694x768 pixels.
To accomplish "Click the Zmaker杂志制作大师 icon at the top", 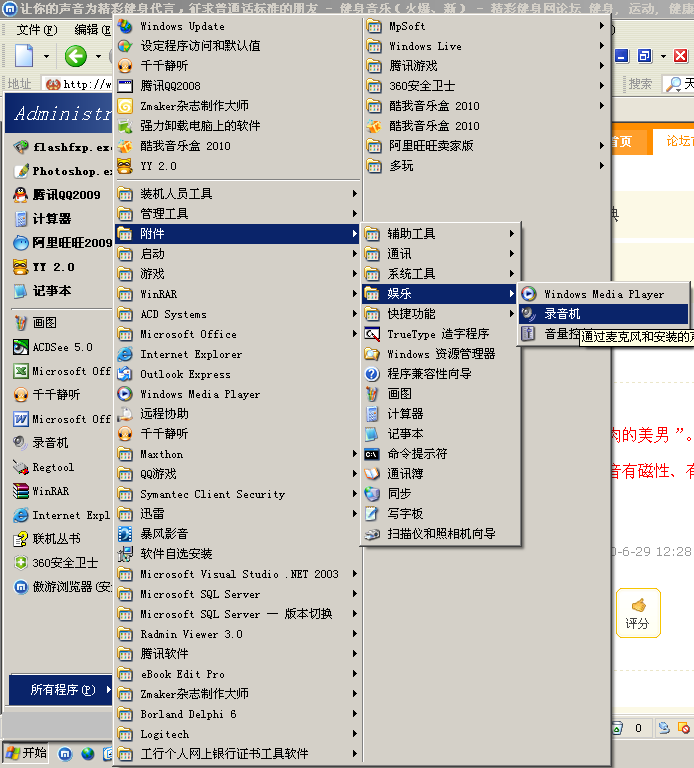I will tap(125, 106).
